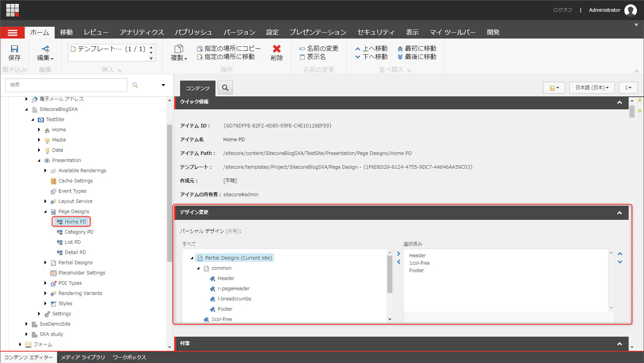
Task: Click the tree search input field
Action: click(66, 85)
